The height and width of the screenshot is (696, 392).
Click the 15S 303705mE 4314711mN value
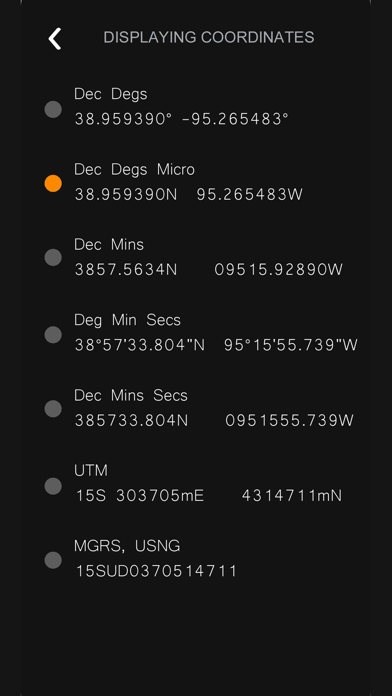209,495
